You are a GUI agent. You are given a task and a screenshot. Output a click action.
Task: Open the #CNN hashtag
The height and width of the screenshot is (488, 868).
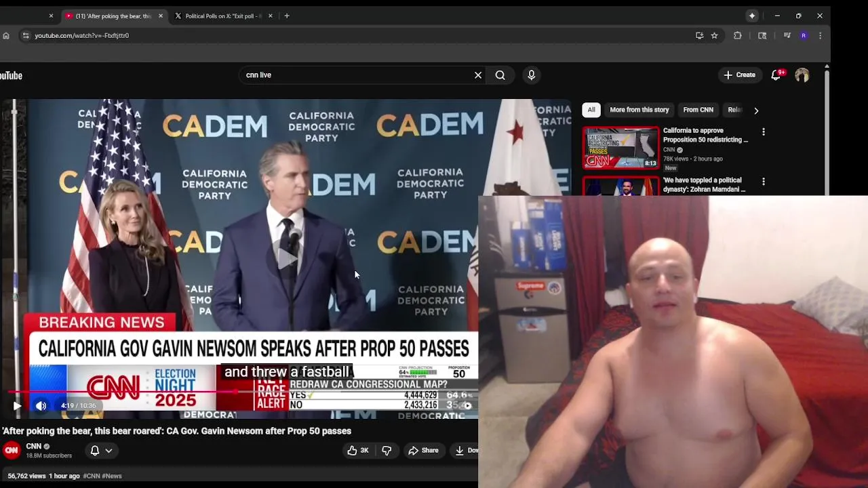click(x=92, y=476)
